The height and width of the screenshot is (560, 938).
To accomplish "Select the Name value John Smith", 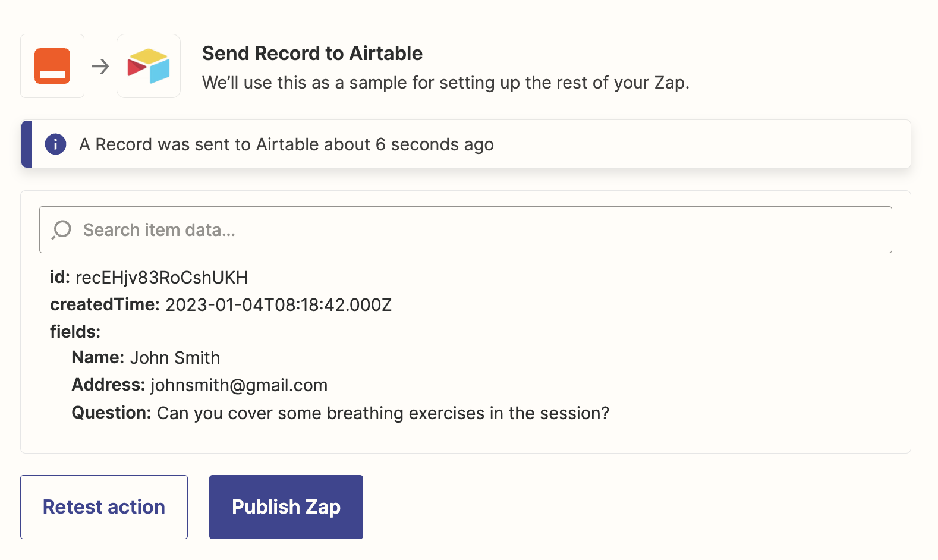I will click(x=175, y=358).
